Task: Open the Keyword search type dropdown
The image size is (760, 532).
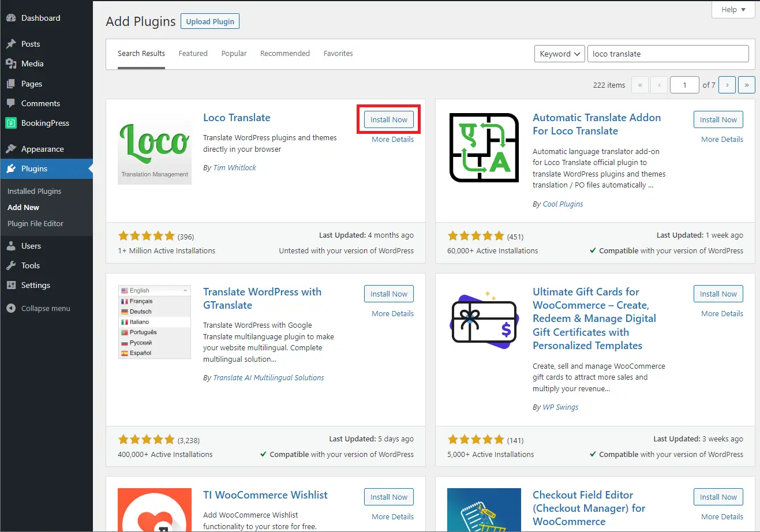Action: [x=559, y=54]
